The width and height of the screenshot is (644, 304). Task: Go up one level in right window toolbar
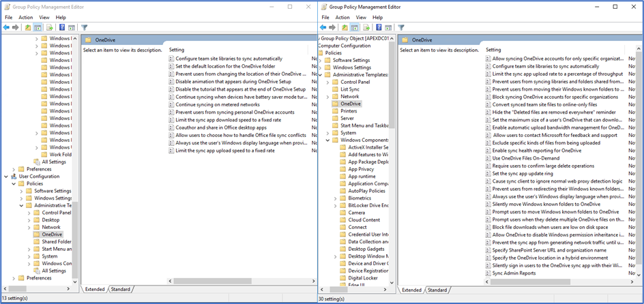click(x=345, y=27)
